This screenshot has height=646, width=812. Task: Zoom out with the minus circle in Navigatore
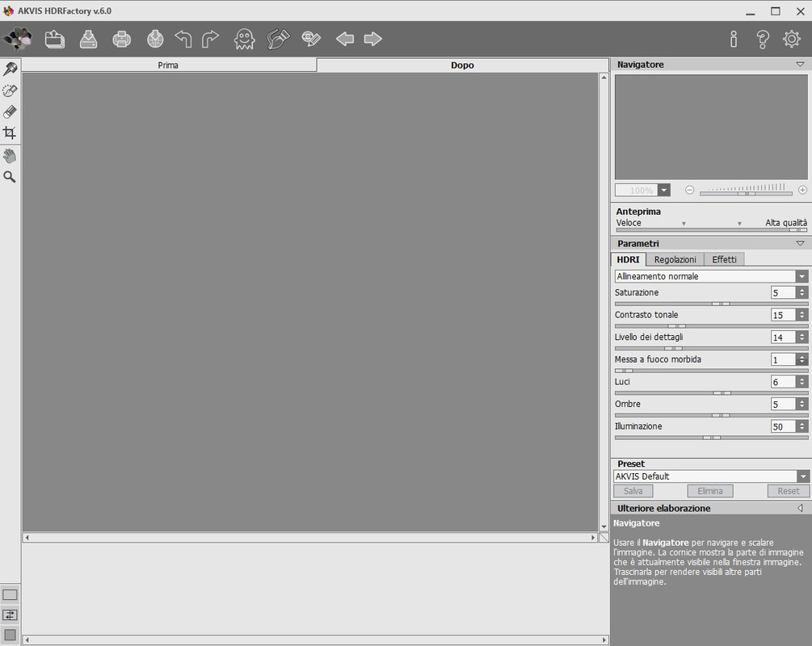point(689,190)
